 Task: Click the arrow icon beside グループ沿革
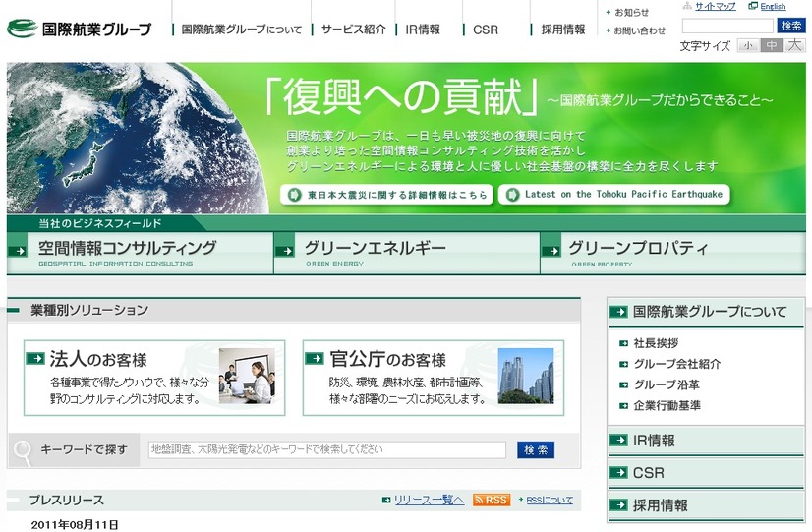coord(624,384)
